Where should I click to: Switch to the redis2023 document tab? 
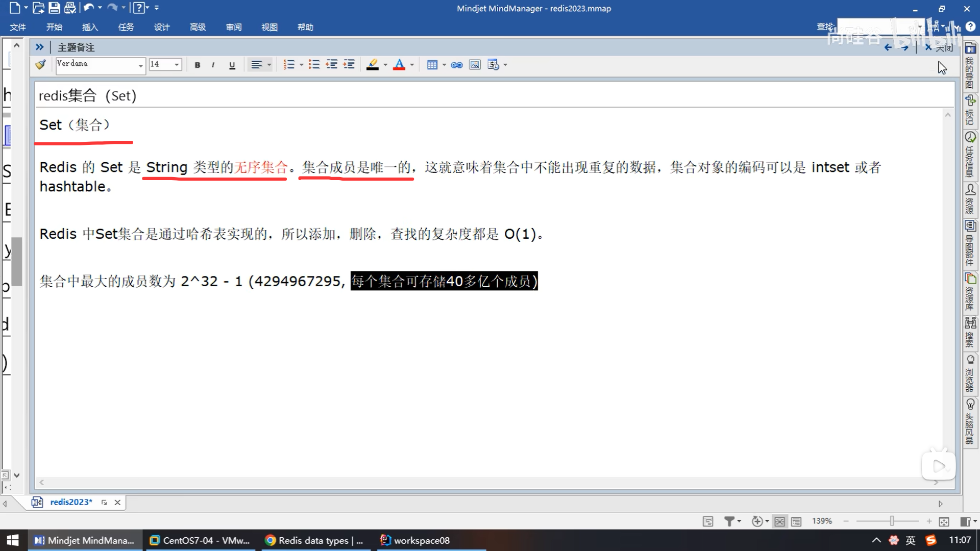pos(71,502)
